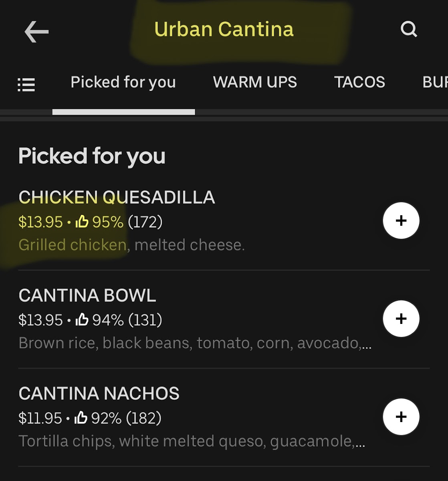This screenshot has width=448, height=481.
Task: Open the CANTINA NACHOS item title
Action: coord(99,394)
